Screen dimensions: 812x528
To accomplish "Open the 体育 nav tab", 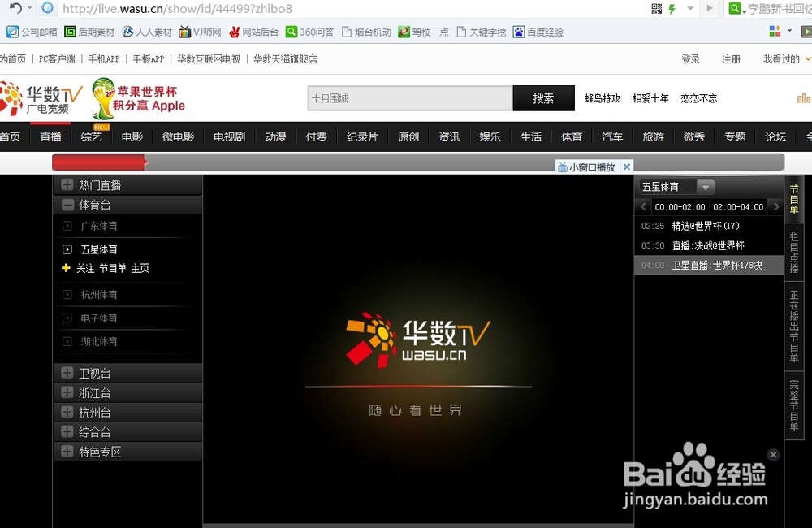I will (572, 136).
